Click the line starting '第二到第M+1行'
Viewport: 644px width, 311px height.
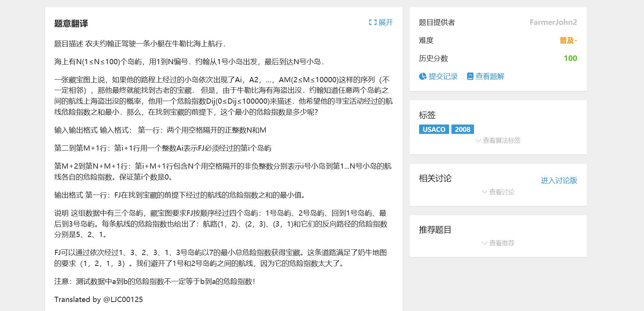point(163,148)
